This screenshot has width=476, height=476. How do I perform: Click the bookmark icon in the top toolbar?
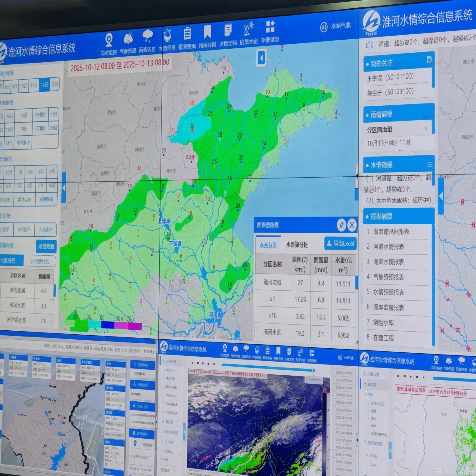tap(207, 32)
